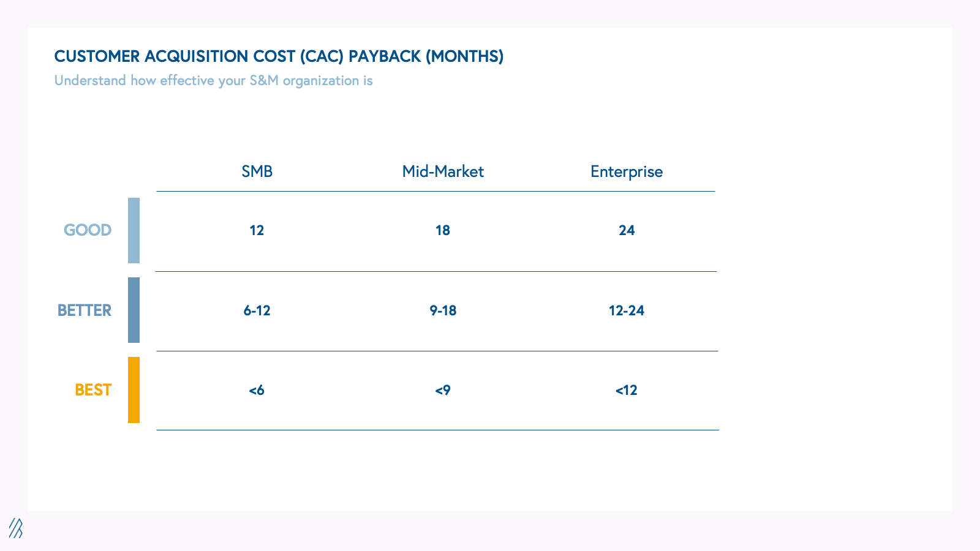The width and height of the screenshot is (980, 551).
Task: Select the BETTER row label
Action: click(x=85, y=310)
